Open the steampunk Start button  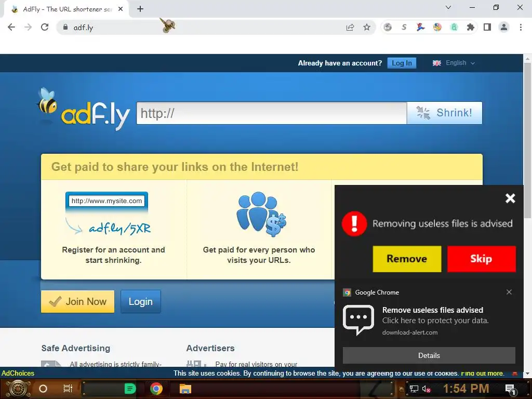click(x=18, y=389)
